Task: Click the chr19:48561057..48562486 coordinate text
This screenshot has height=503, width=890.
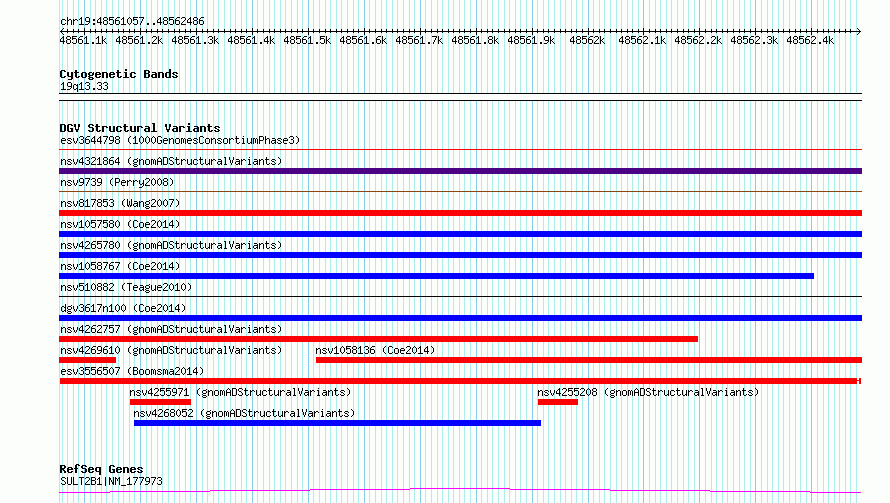Action: coord(132,21)
